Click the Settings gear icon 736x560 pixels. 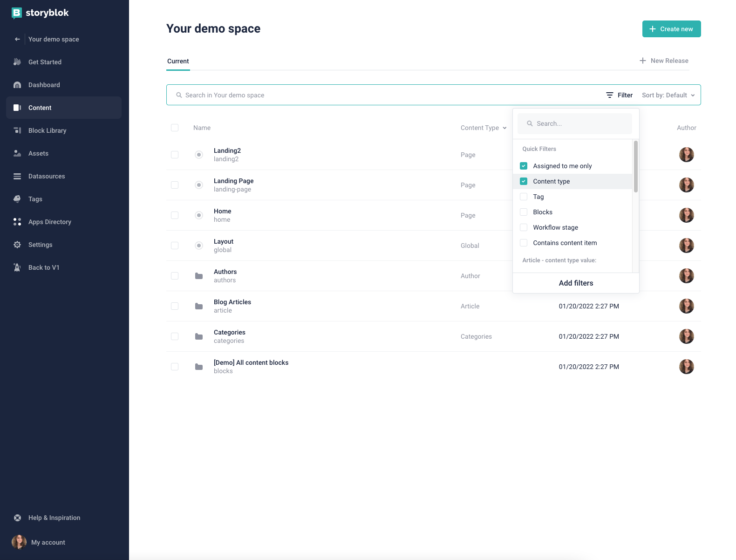point(17,245)
